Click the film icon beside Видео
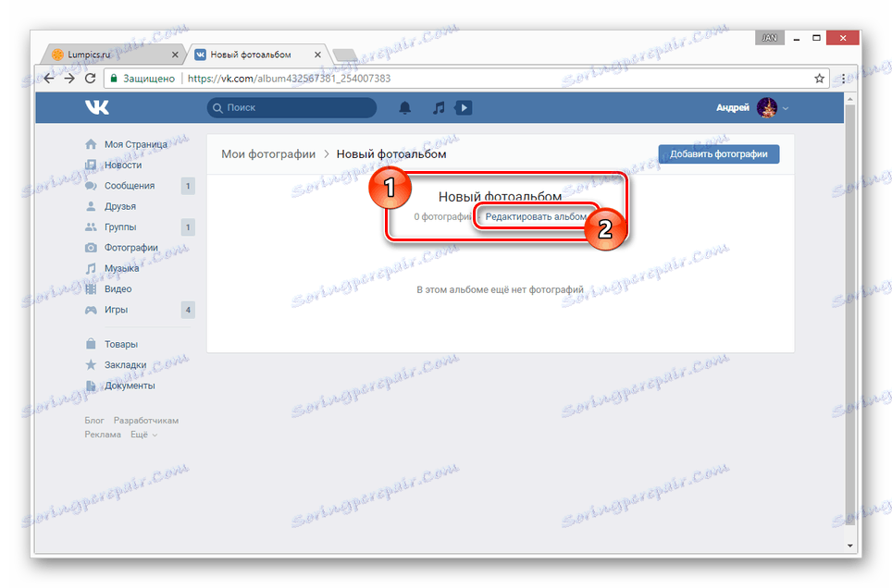This screenshot has width=892, height=588. 91,288
